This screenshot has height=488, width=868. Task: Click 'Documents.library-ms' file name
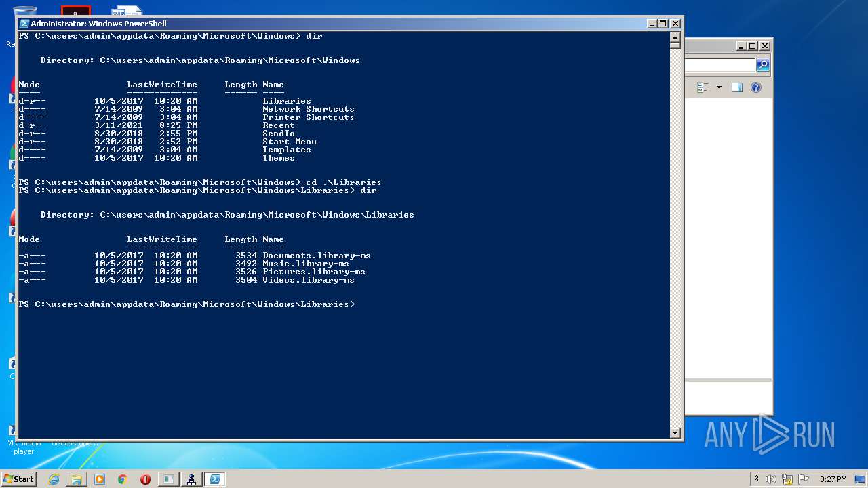point(317,256)
